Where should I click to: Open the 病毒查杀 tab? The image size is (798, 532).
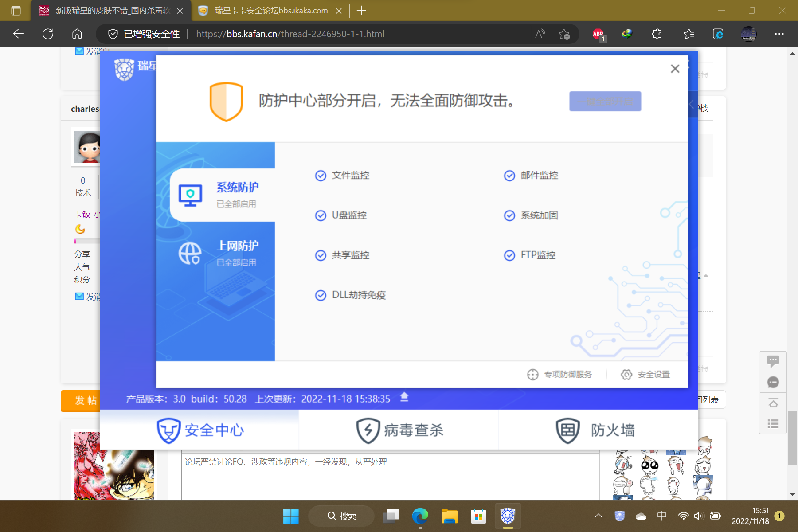click(399, 430)
